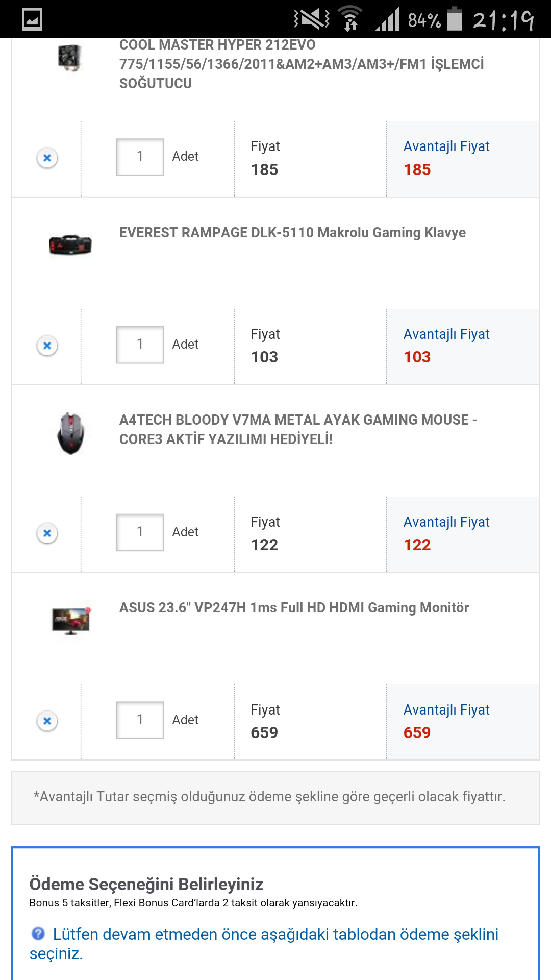Tap the Everest keyboard product thumbnail
The width and height of the screenshot is (551, 980).
70,245
